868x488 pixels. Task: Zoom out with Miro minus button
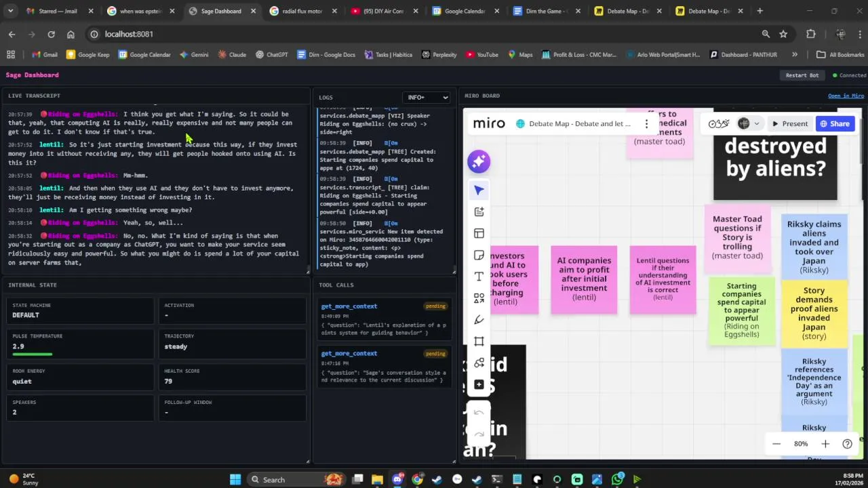click(776, 444)
